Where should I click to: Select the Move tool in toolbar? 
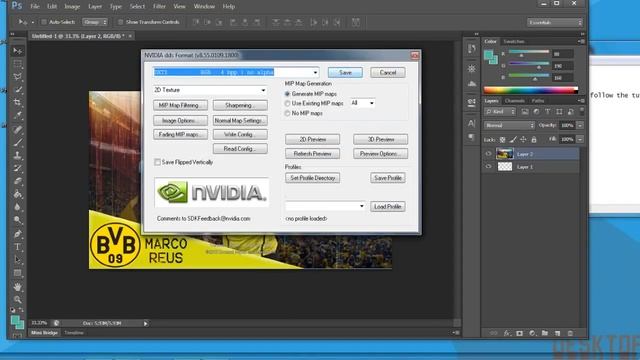tap(17, 51)
